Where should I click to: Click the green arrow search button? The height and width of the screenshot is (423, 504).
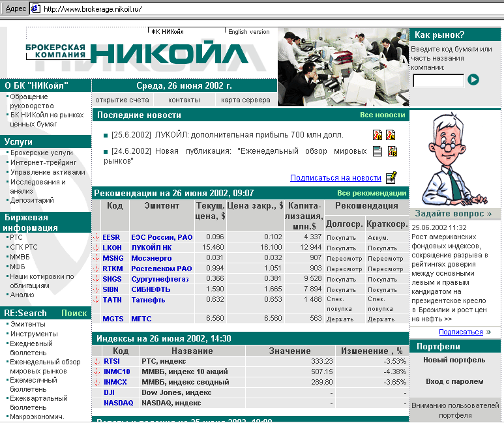[473, 80]
